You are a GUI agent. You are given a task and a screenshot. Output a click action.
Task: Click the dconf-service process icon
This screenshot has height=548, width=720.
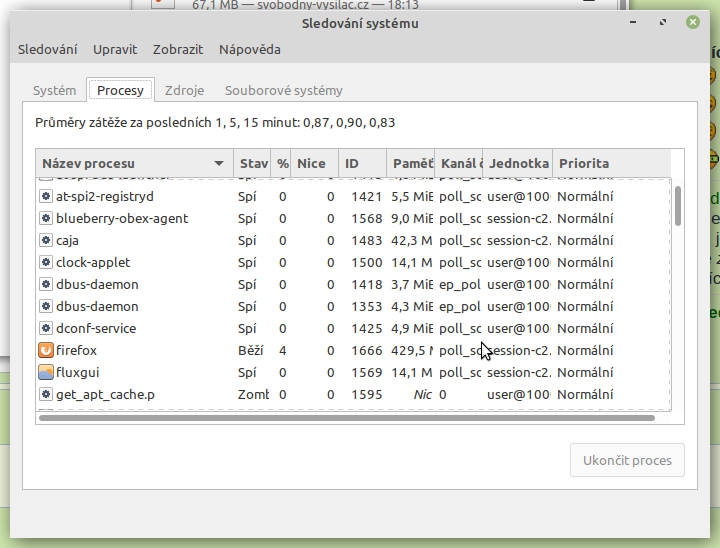(46, 328)
